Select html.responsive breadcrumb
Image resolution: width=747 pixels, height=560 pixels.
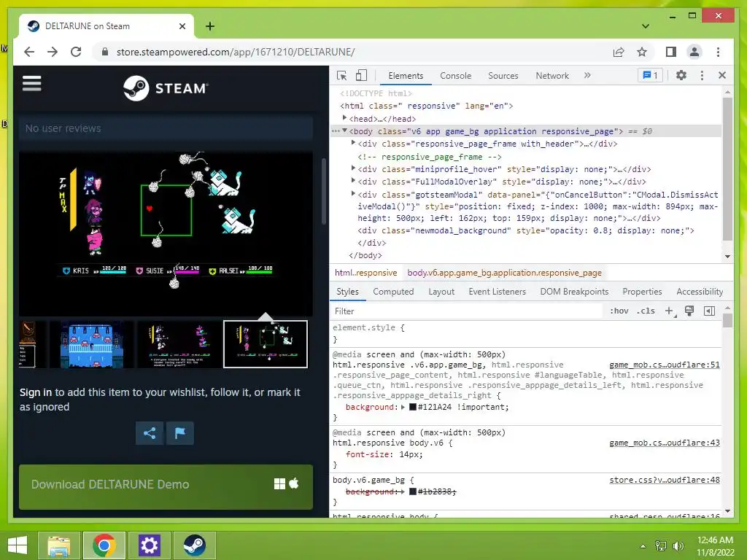click(x=365, y=273)
